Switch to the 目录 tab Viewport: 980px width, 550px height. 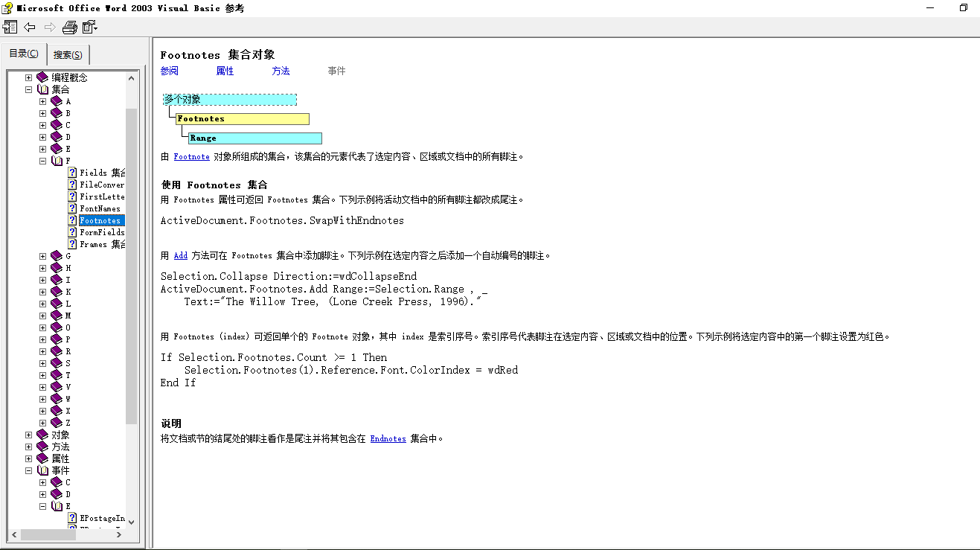pos(23,54)
